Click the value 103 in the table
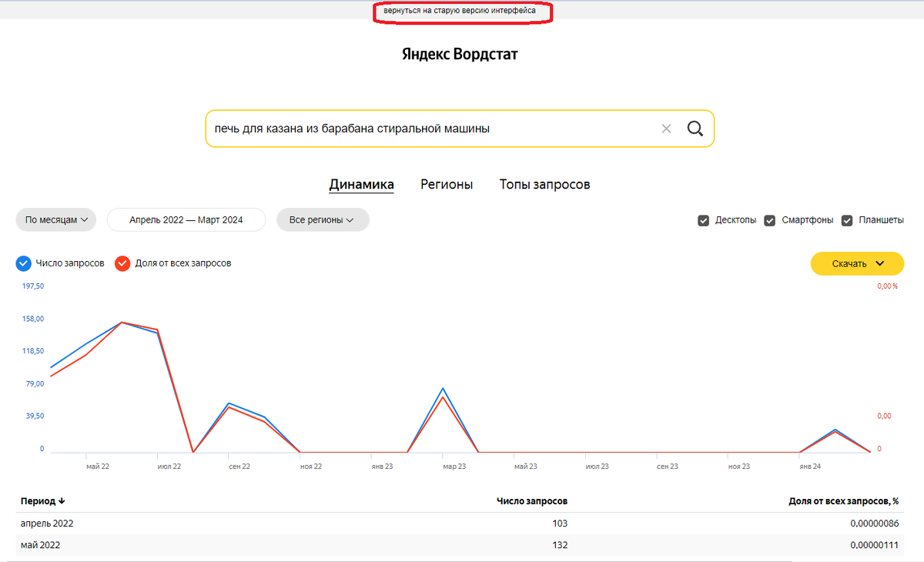The height and width of the screenshot is (562, 924). [x=560, y=524]
